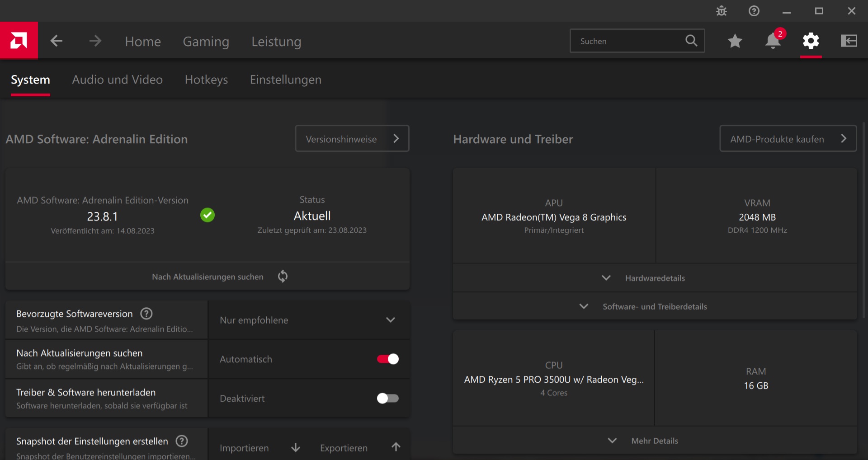Expand Hardwaredetails section
Viewport: 868px width, 460px height.
[655, 278]
